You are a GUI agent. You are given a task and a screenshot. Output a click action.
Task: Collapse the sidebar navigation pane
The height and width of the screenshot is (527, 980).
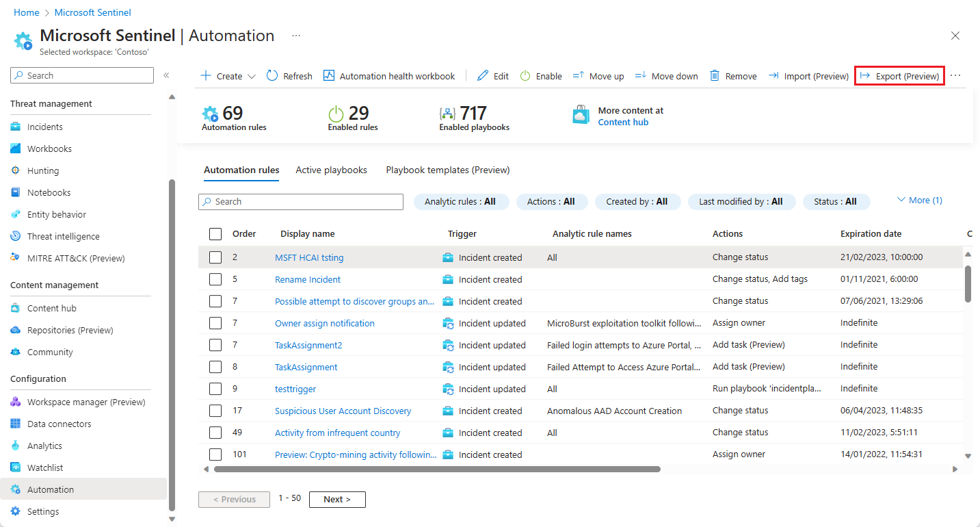[x=166, y=75]
